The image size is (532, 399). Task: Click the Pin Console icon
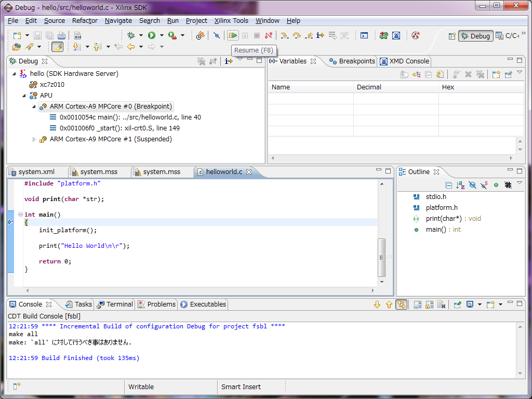click(457, 304)
